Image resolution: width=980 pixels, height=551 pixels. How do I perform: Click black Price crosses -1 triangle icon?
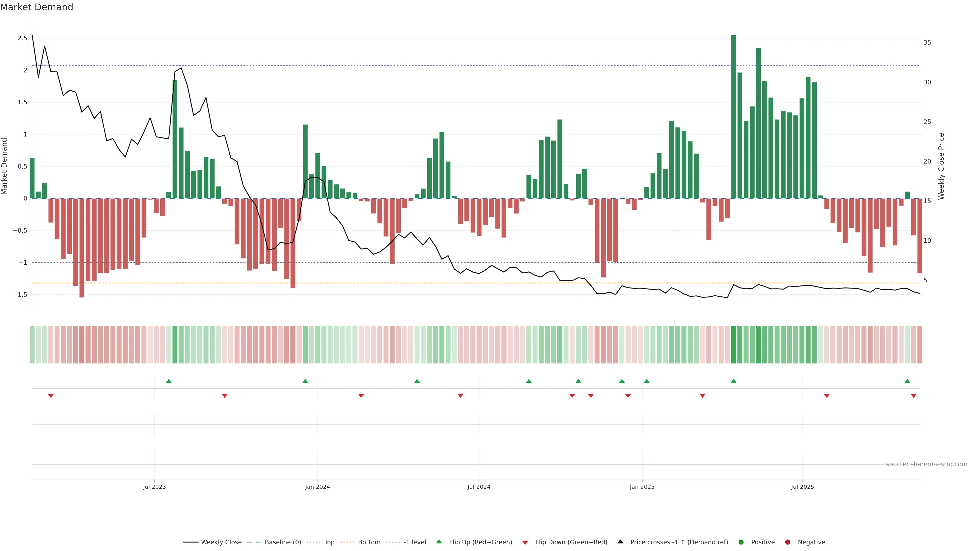(620, 542)
